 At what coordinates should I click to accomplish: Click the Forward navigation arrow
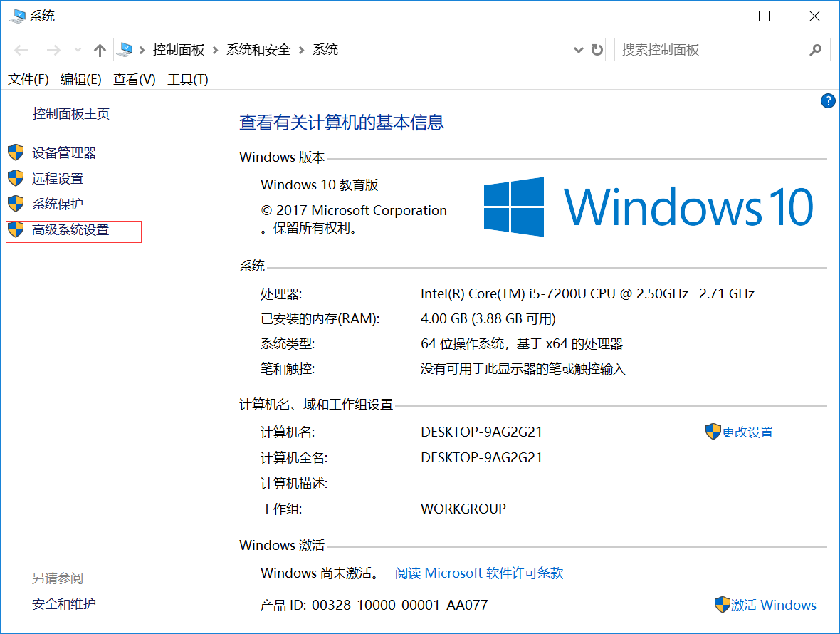coord(53,51)
